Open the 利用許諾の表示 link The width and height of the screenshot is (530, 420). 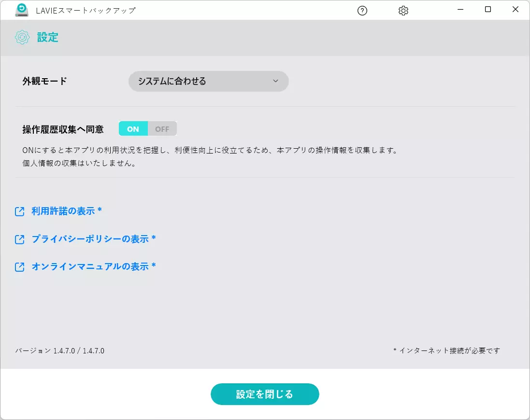67,211
